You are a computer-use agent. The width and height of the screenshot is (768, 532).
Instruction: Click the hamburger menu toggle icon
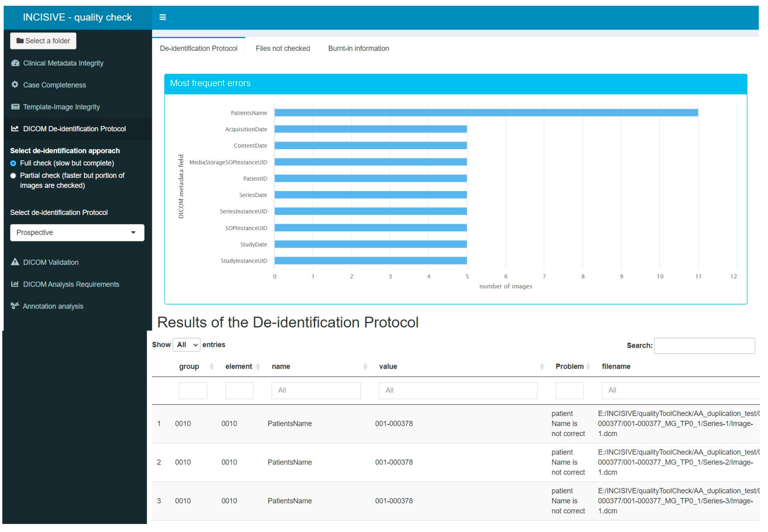(162, 17)
